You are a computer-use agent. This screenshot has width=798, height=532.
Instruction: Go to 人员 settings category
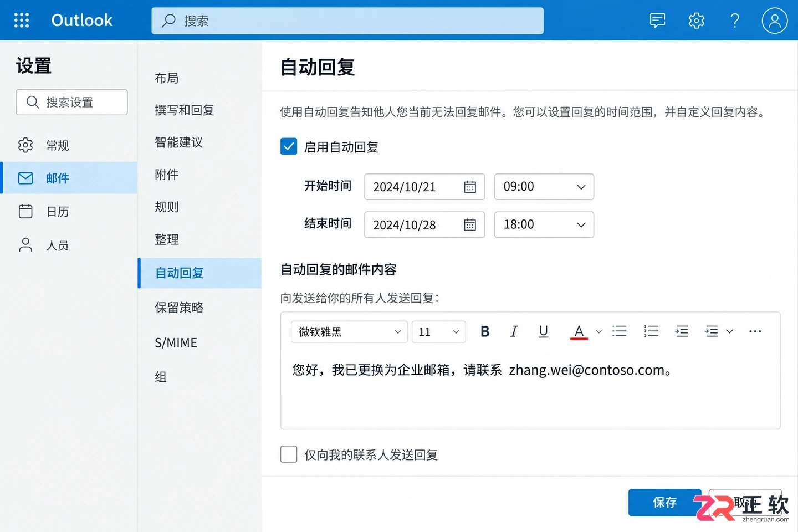coord(69,245)
